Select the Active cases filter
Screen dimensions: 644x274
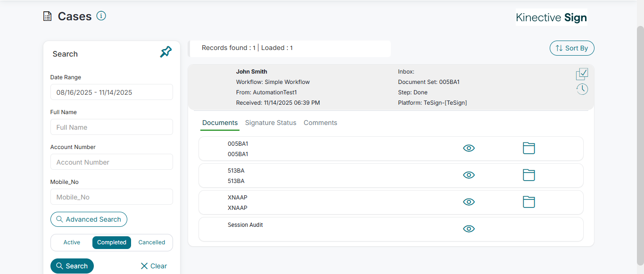(72, 242)
